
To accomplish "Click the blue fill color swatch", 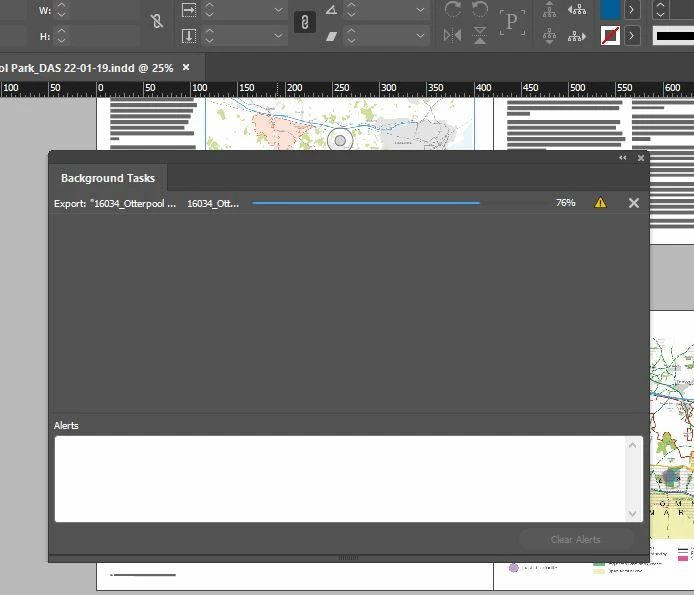I will [610, 9].
